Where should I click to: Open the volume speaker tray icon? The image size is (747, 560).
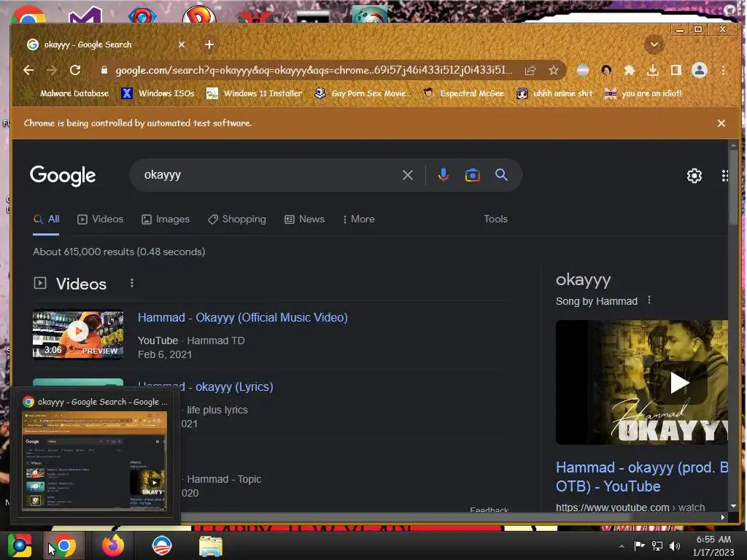pos(675,545)
